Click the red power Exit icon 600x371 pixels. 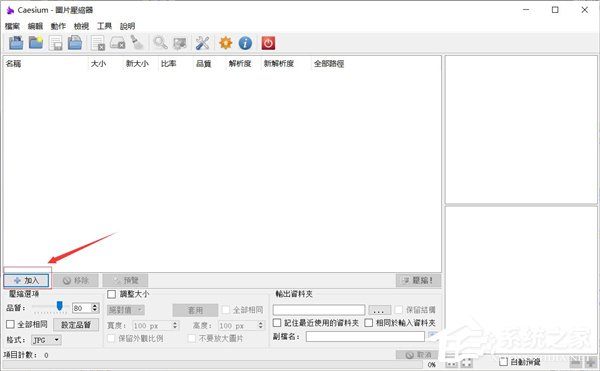tap(268, 43)
